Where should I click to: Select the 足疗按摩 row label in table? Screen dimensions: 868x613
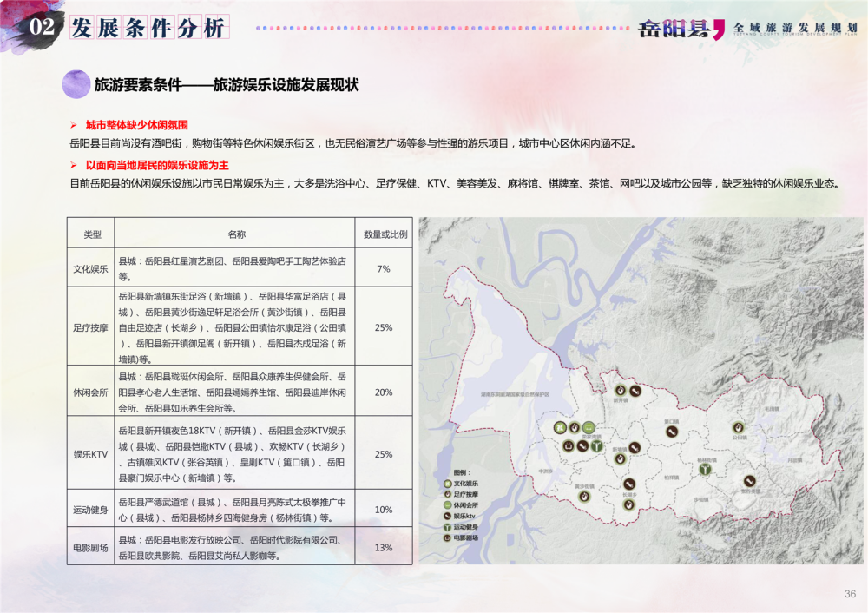click(x=92, y=328)
